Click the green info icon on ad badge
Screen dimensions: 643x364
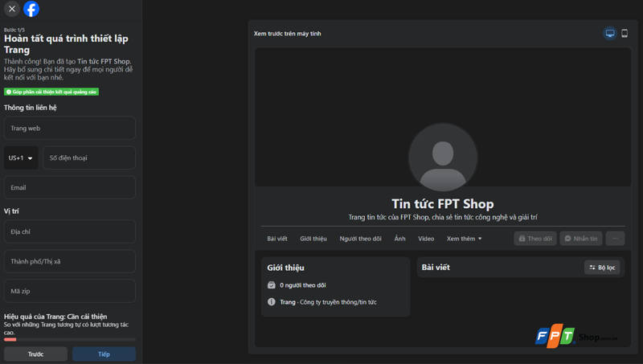coord(9,92)
